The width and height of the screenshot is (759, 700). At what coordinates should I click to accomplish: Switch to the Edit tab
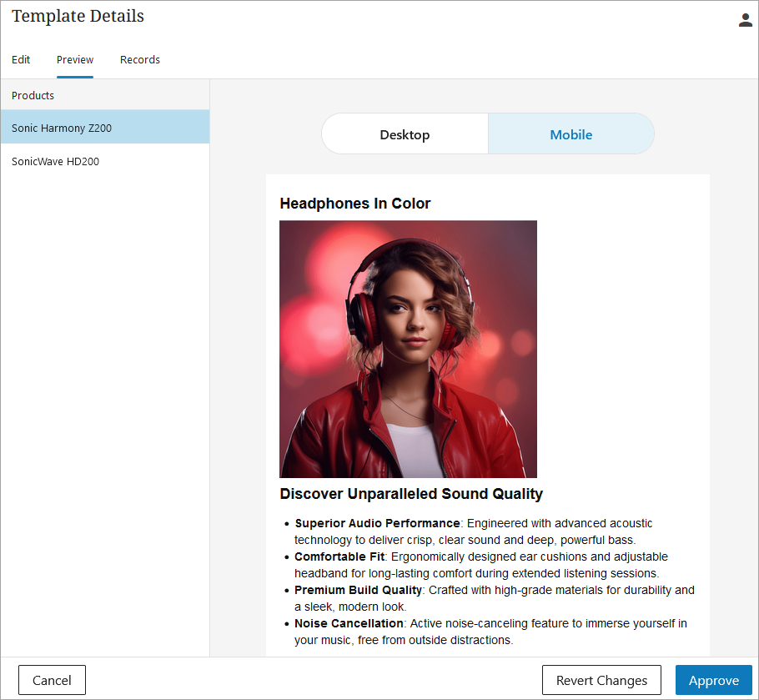21,60
